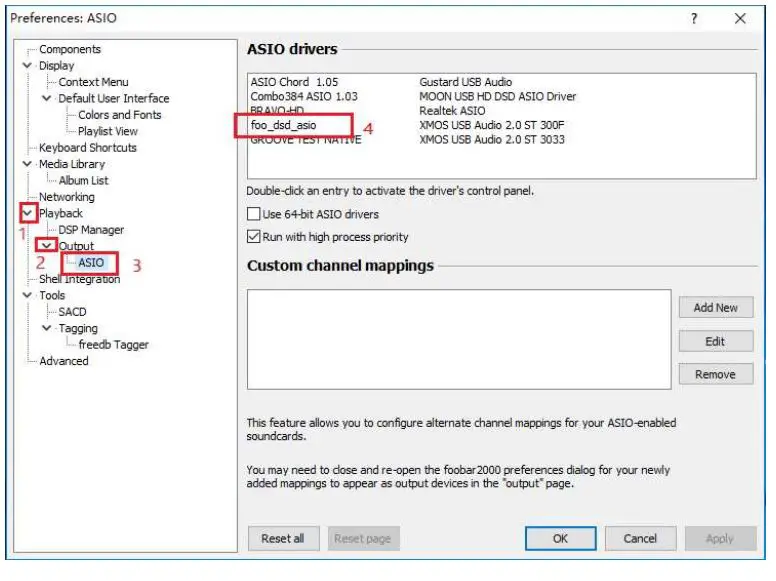This screenshot has width=776, height=581.
Task: Click the Reset all button
Action: coord(283,538)
